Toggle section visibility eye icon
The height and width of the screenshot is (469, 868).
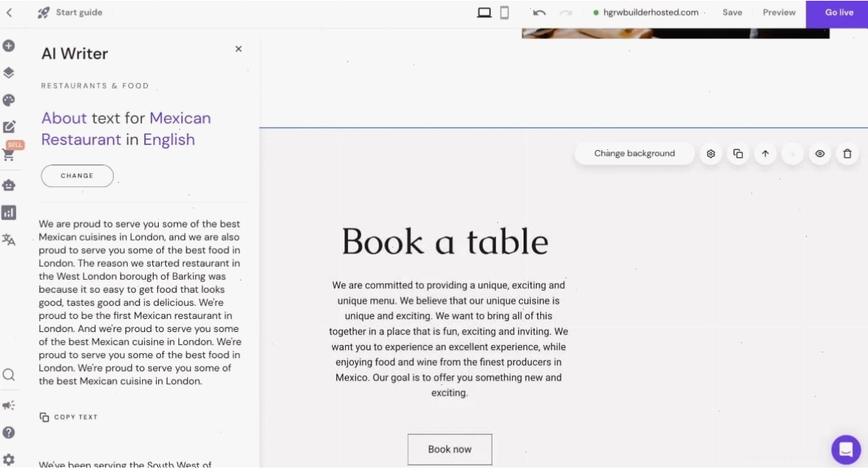(x=820, y=154)
